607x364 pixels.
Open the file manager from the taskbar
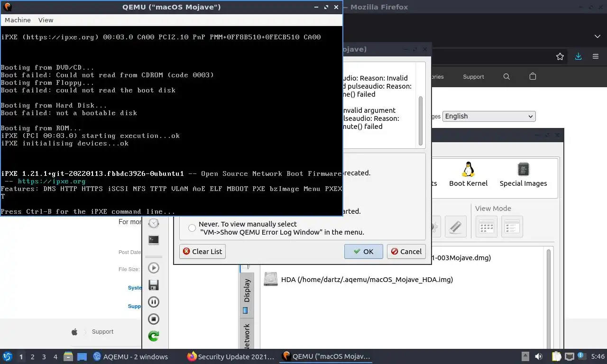click(x=68, y=356)
